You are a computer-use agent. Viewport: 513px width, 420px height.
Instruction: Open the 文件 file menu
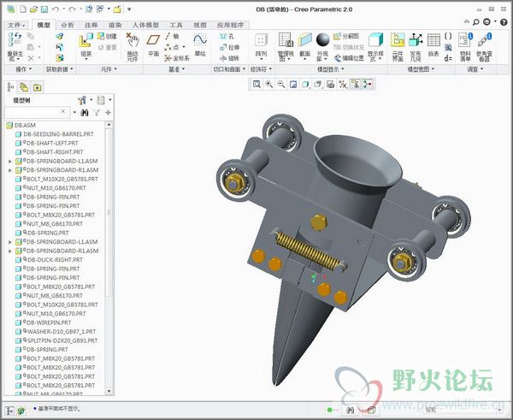[x=16, y=25]
